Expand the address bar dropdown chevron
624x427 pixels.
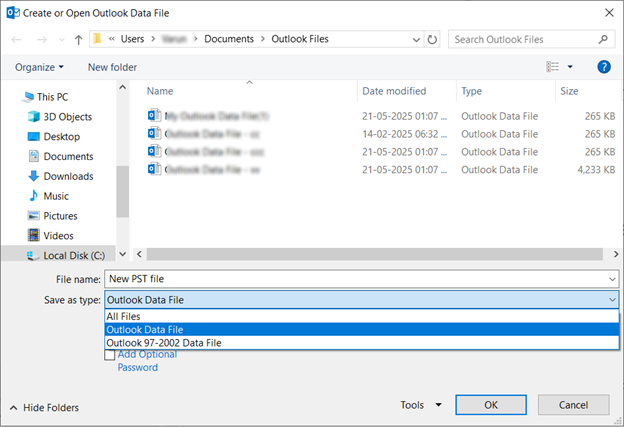coord(416,39)
